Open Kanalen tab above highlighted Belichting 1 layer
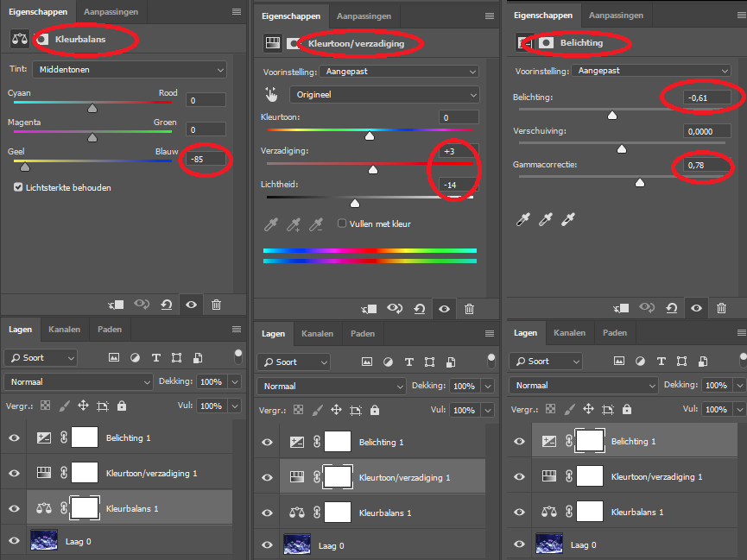 click(569, 332)
